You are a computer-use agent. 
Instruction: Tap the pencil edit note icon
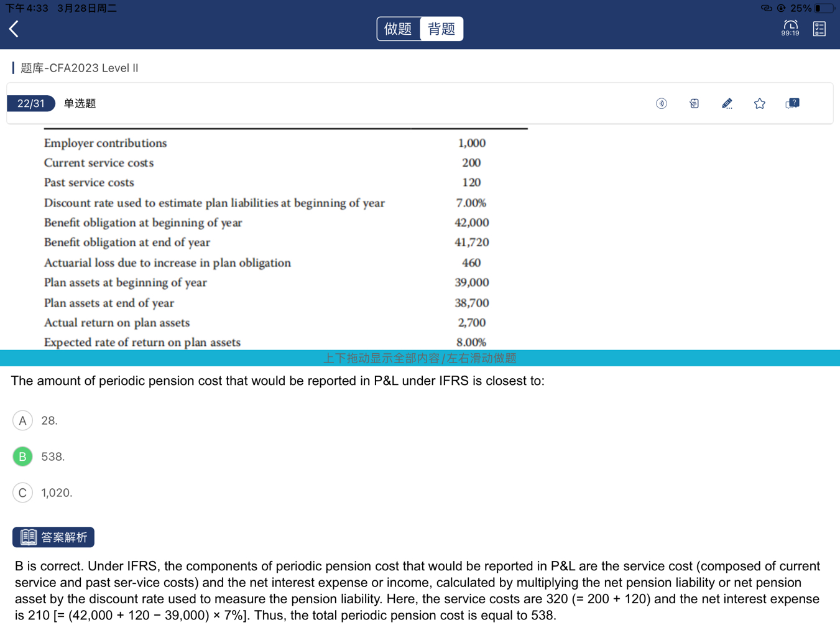pyautogui.click(x=727, y=103)
